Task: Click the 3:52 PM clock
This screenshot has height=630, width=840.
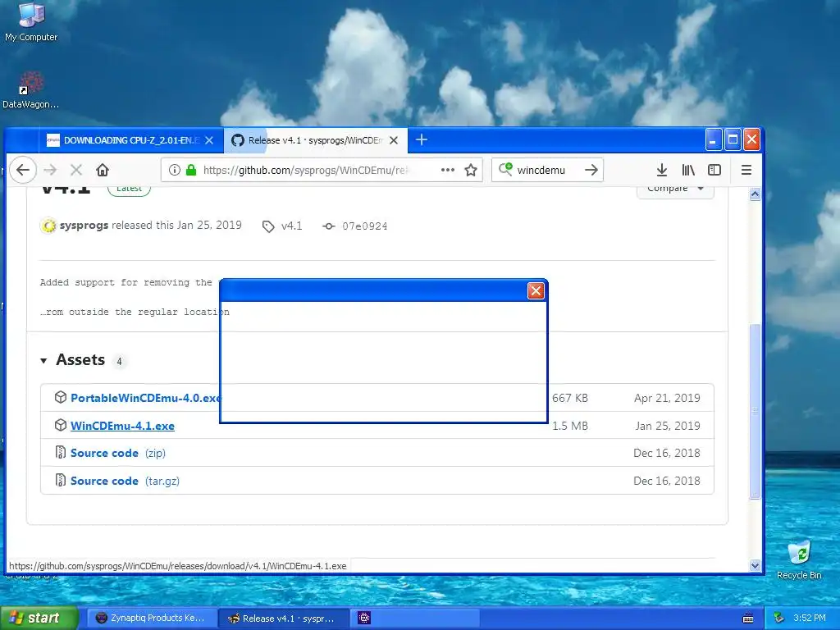Action: tap(810, 619)
